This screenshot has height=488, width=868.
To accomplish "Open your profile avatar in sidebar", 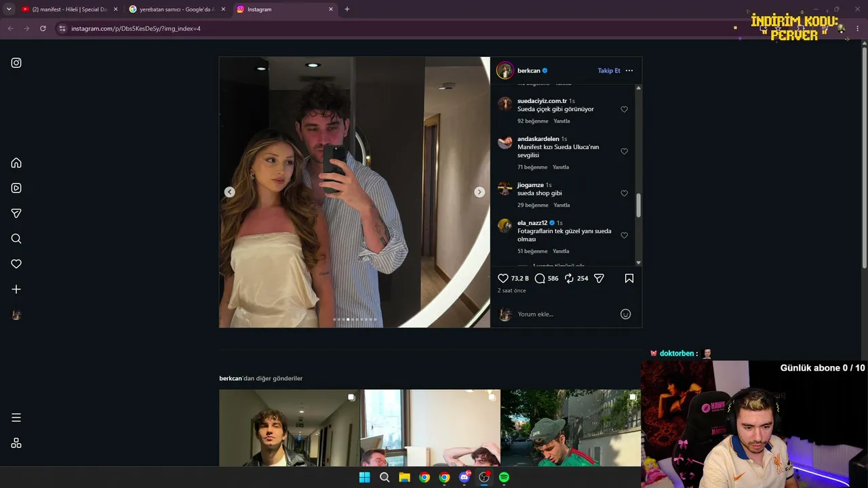I will 16,314.
